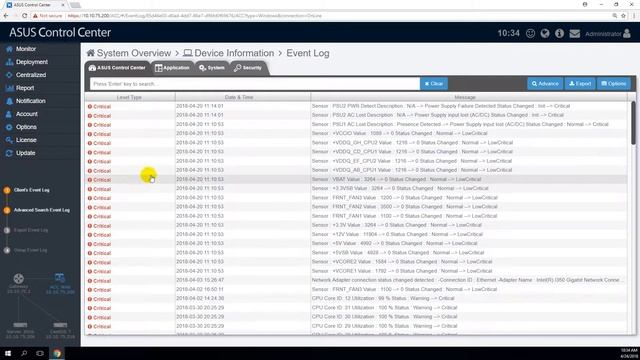Select the +VCORE1 Value sensor event message
640x360 pixels.
click(402, 271)
